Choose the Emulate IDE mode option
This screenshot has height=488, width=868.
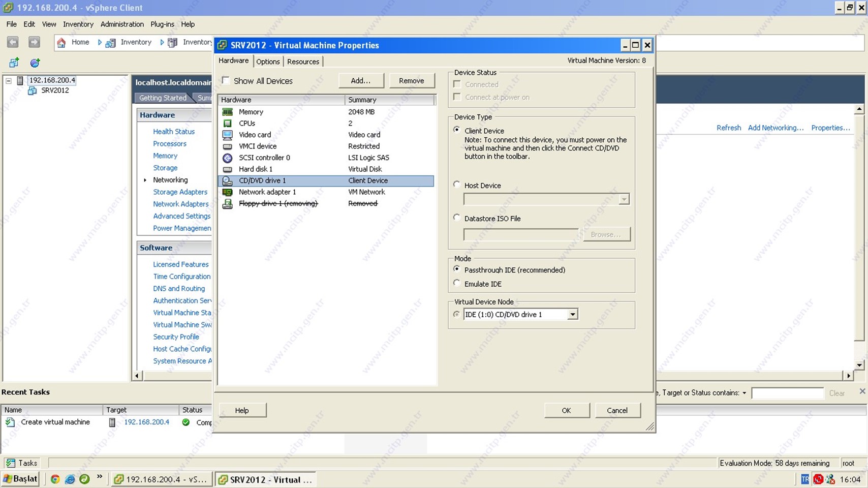457,283
